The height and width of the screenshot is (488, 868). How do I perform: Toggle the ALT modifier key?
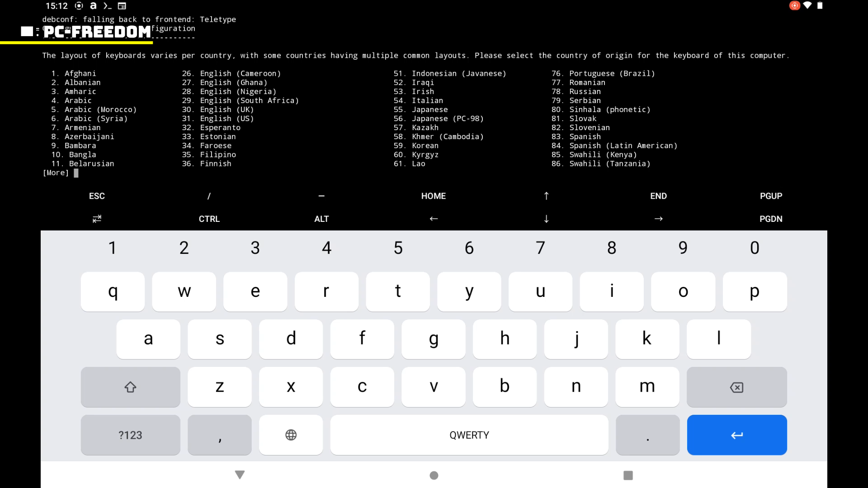pyautogui.click(x=321, y=219)
